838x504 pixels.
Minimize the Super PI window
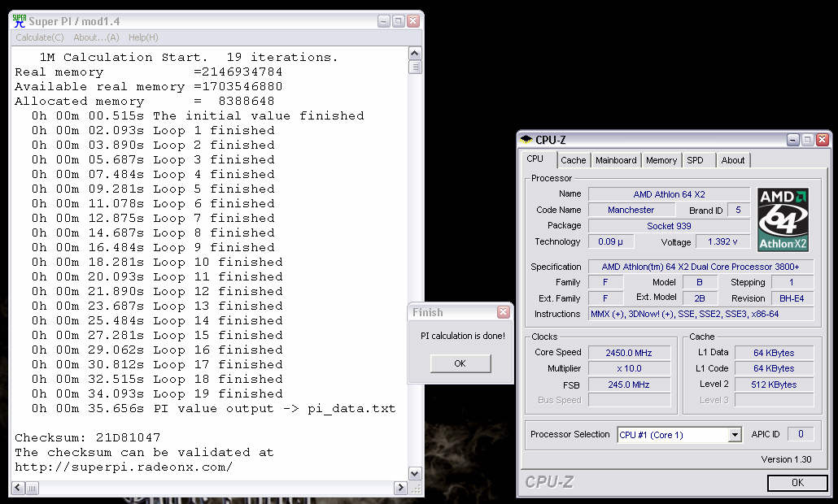coord(384,21)
